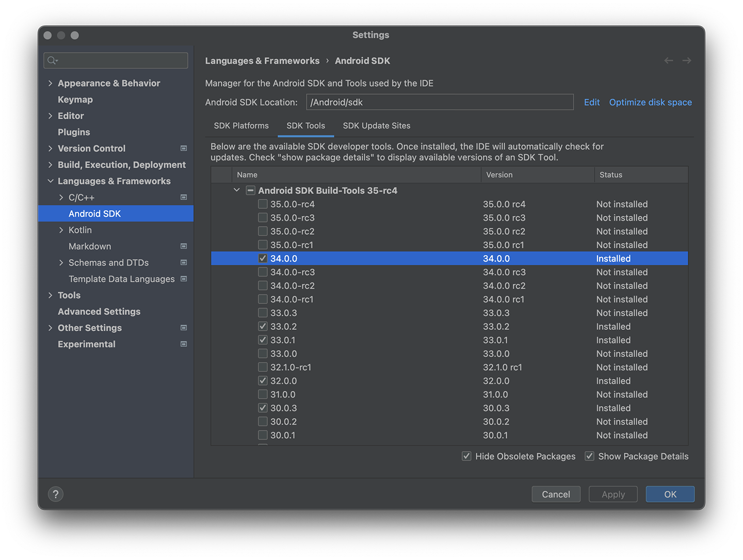Click the search magnifier icon
Screen dimensions: 743x560
tap(52, 61)
